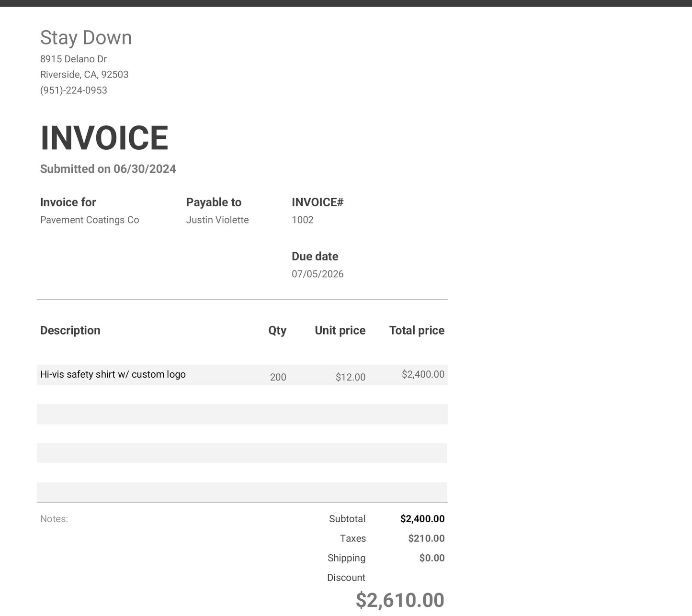Click the INVOICE# label

point(318,202)
